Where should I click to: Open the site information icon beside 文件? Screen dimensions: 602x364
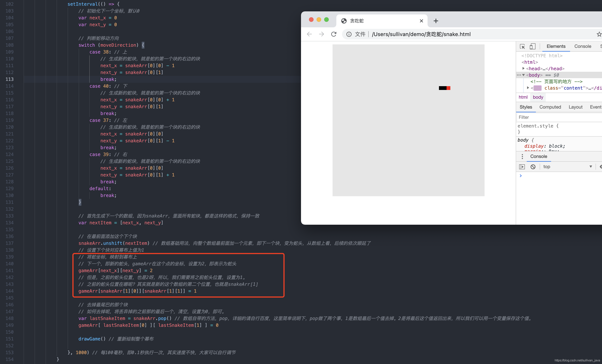click(x=349, y=34)
